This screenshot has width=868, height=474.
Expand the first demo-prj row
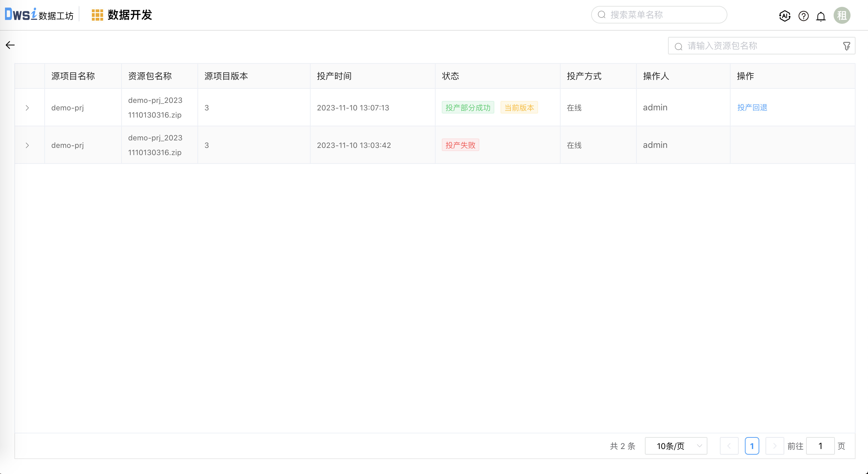pyautogui.click(x=27, y=108)
